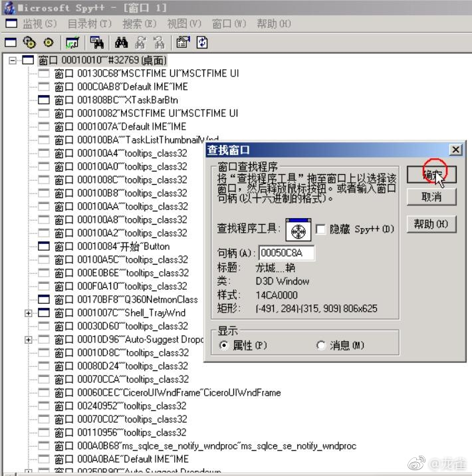Open the 搜索(E) menu
The width and height of the screenshot is (472, 476).
point(140,24)
